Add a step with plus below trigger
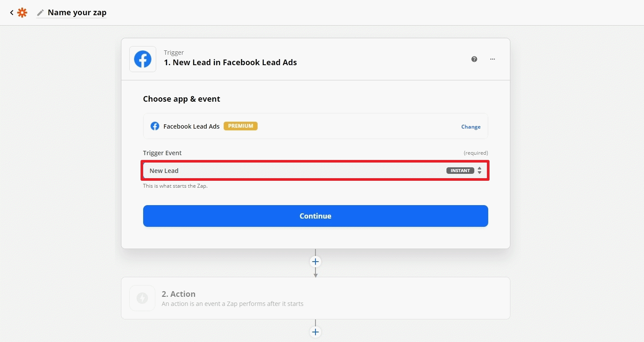The height and width of the screenshot is (342, 644). (315, 262)
